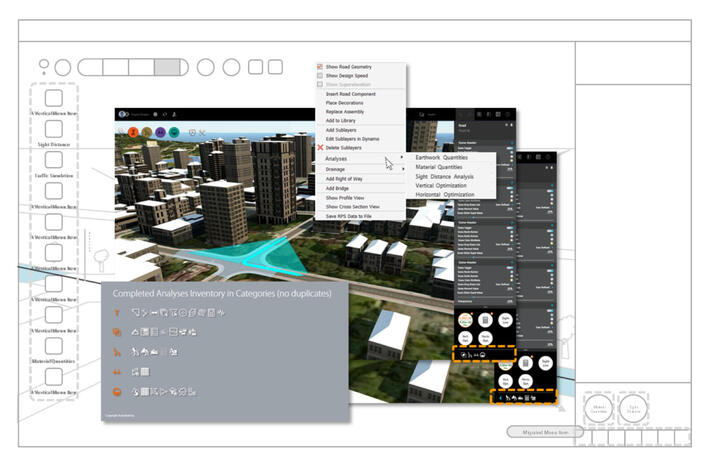Click the orange circular tool icon in viewport
709x465 pixels.
[x=132, y=131]
